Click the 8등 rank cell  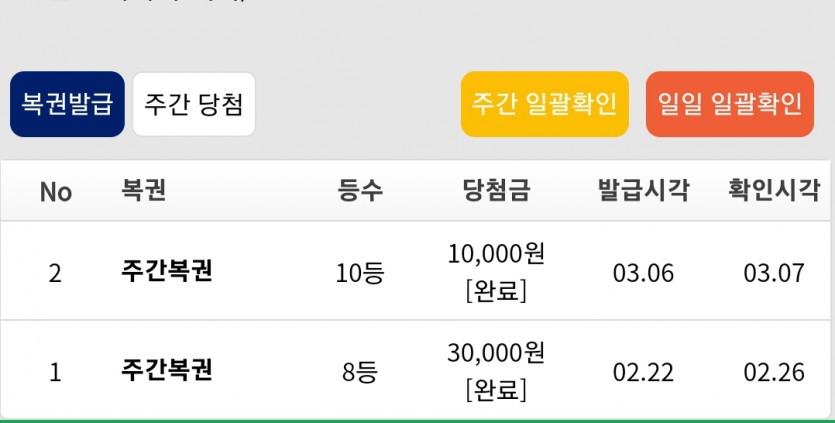pyautogui.click(x=360, y=372)
